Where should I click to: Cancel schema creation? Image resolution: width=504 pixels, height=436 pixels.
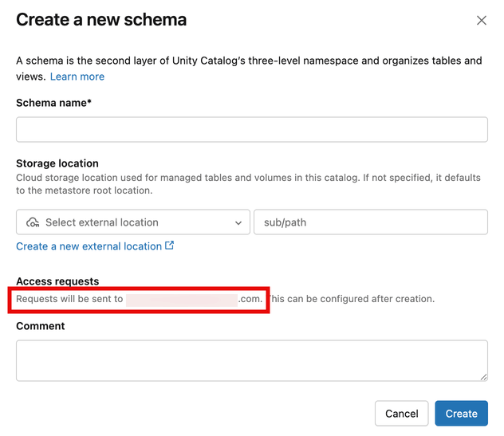(x=401, y=413)
